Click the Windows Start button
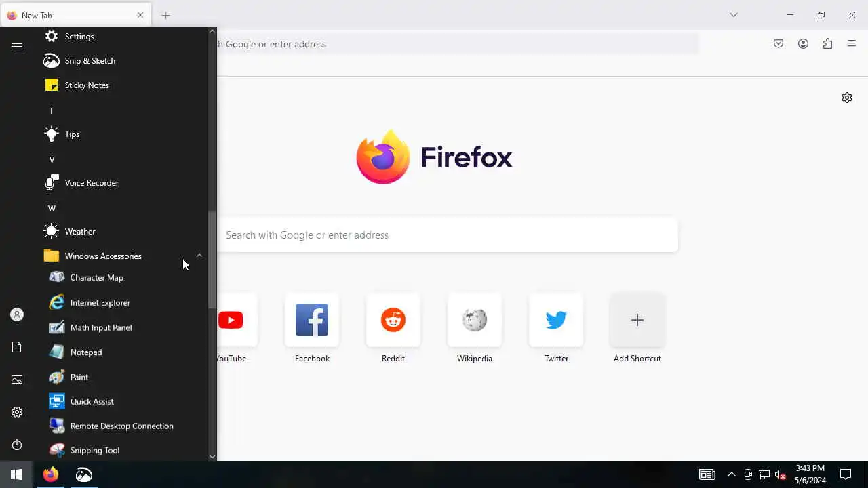Screen dimensions: 868x488 coord(16,474)
